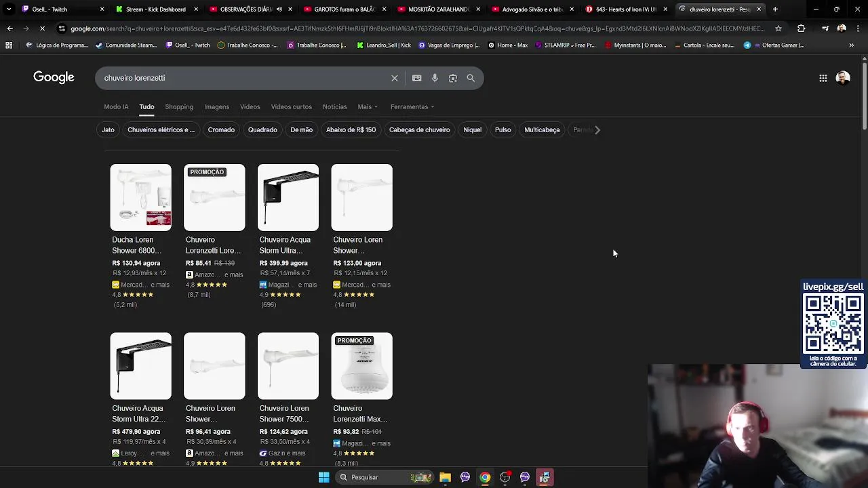
Task: Open the Google account avatar
Action: (843, 78)
